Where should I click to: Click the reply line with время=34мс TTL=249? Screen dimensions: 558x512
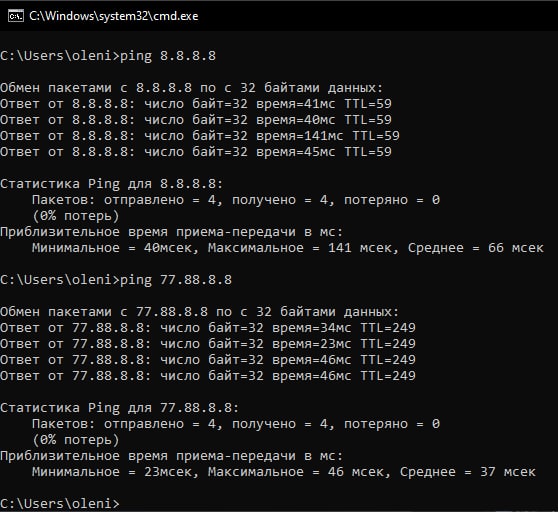pyautogui.click(x=208, y=328)
